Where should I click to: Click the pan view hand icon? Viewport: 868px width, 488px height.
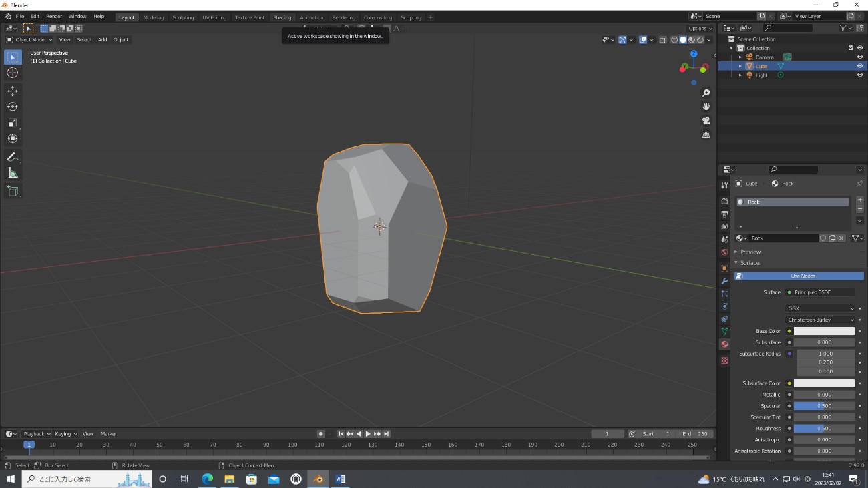click(x=706, y=107)
